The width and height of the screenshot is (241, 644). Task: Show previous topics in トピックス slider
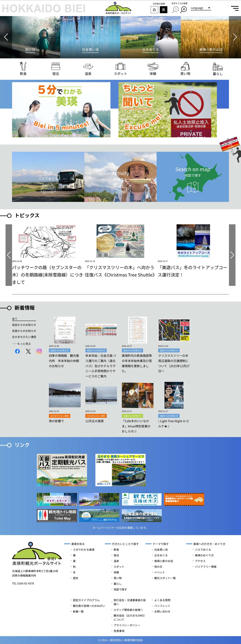click(9, 255)
